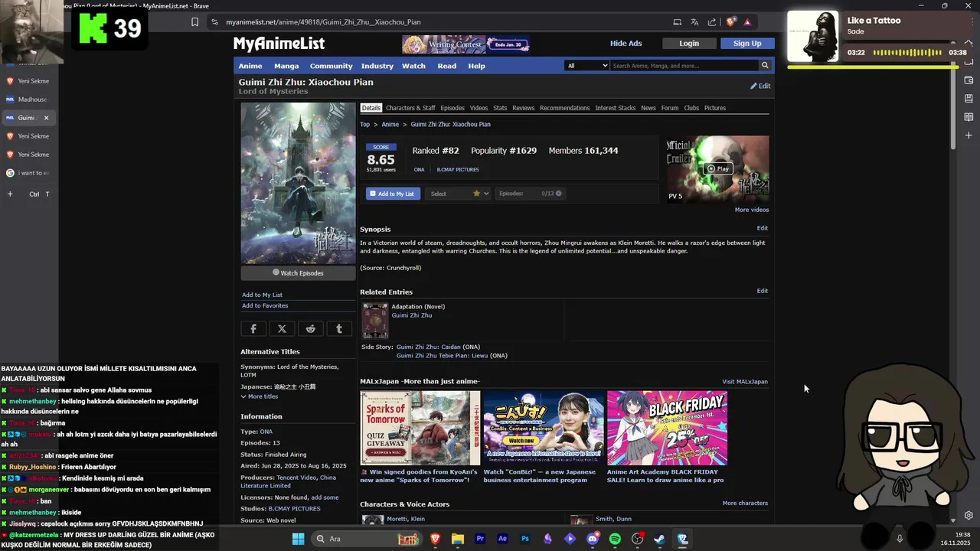The image size is (980, 551).
Task: Open Windows Start menu
Action: tap(298, 539)
